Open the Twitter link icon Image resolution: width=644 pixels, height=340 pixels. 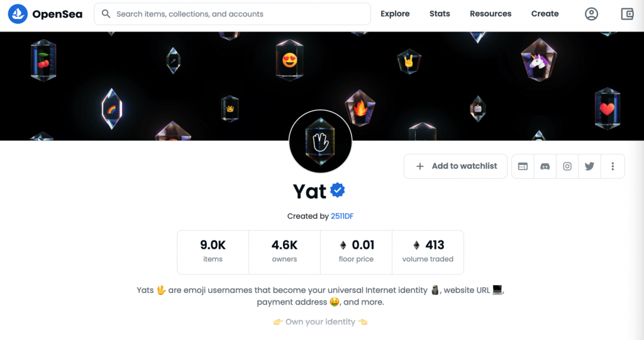pos(589,166)
